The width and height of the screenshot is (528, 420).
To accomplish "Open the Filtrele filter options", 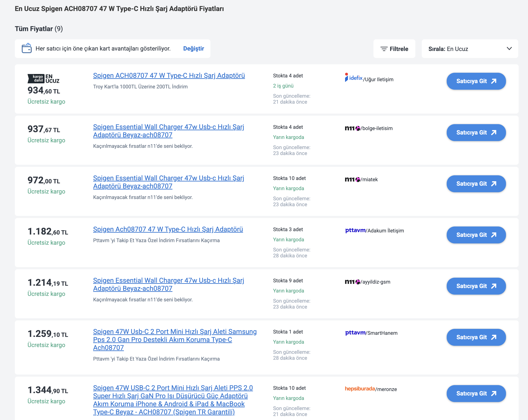I will pyautogui.click(x=394, y=49).
